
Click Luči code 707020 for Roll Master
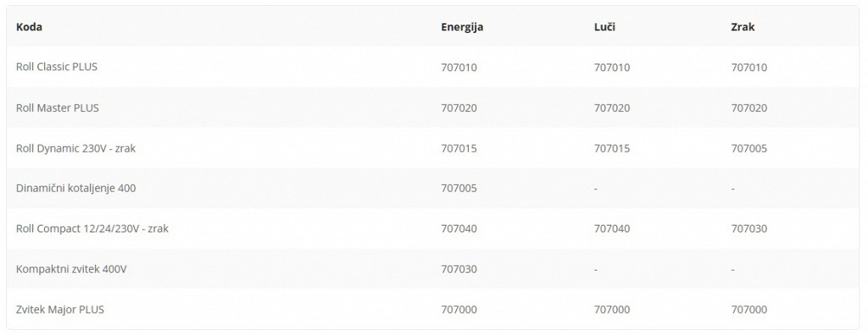(x=612, y=108)
